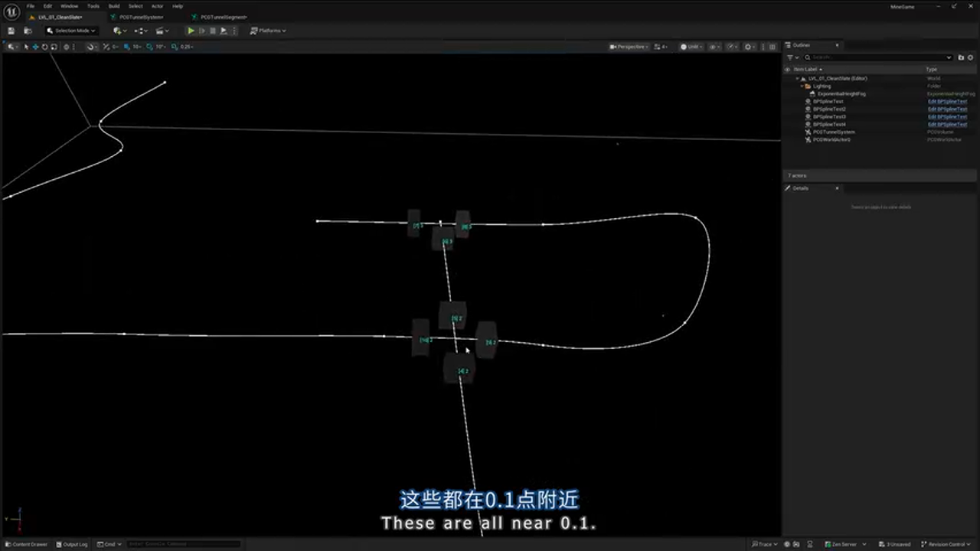The image size is (980, 551).
Task: Click the Play in Editor green button
Action: (190, 31)
